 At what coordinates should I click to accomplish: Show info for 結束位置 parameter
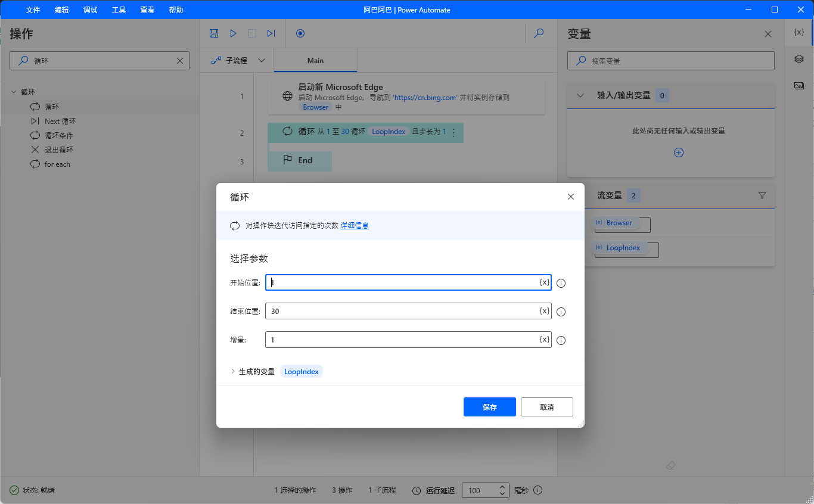coord(561,312)
